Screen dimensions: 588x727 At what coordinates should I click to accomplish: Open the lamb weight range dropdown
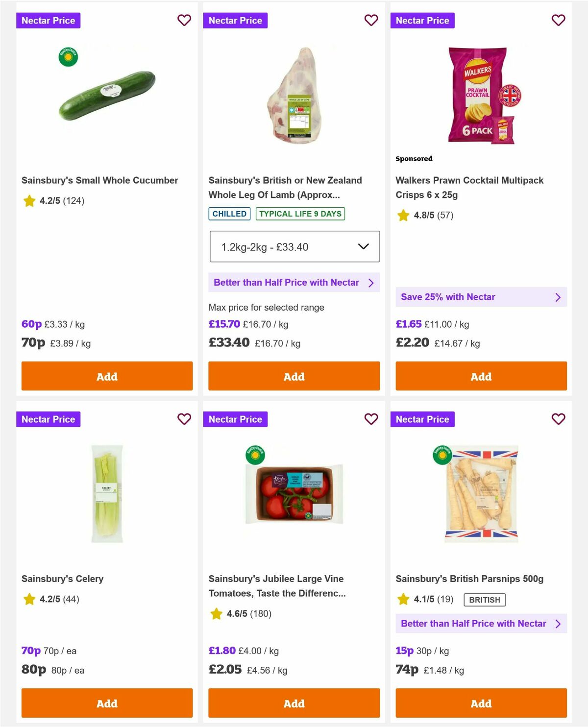pos(294,246)
